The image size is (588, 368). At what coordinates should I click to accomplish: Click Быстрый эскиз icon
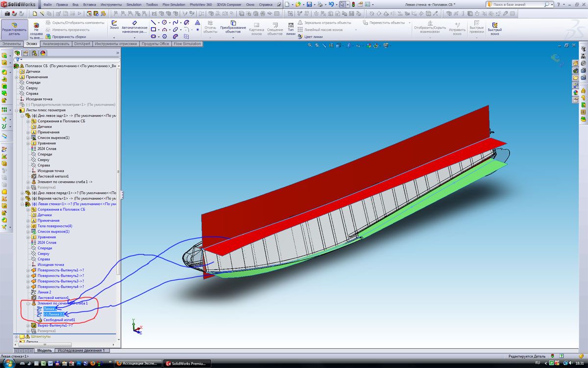tap(494, 28)
